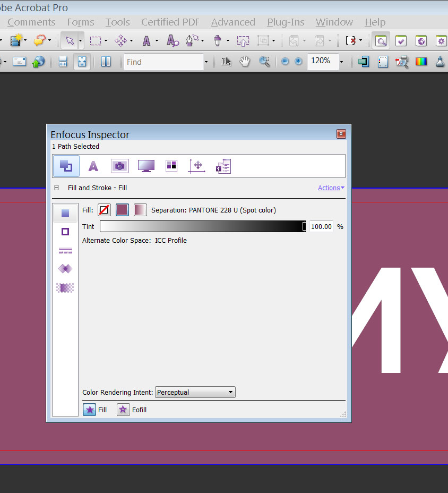The height and width of the screenshot is (493, 448).
Task: Open Inspector Prepress monitor category tab
Action: point(146,166)
